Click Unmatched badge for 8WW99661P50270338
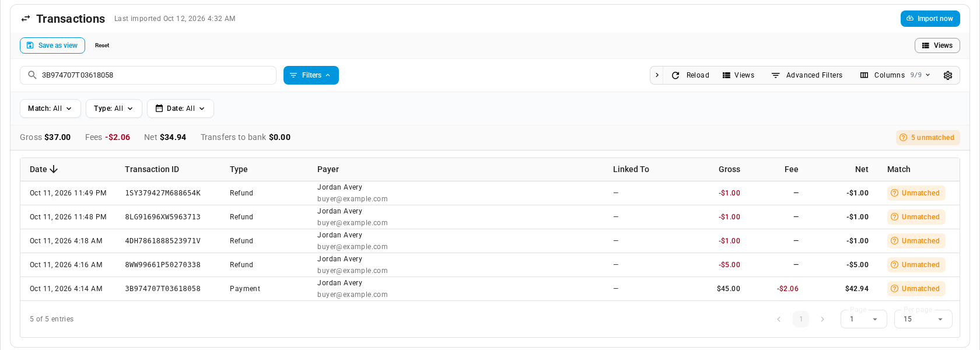This screenshot has width=980, height=350. [x=916, y=265]
